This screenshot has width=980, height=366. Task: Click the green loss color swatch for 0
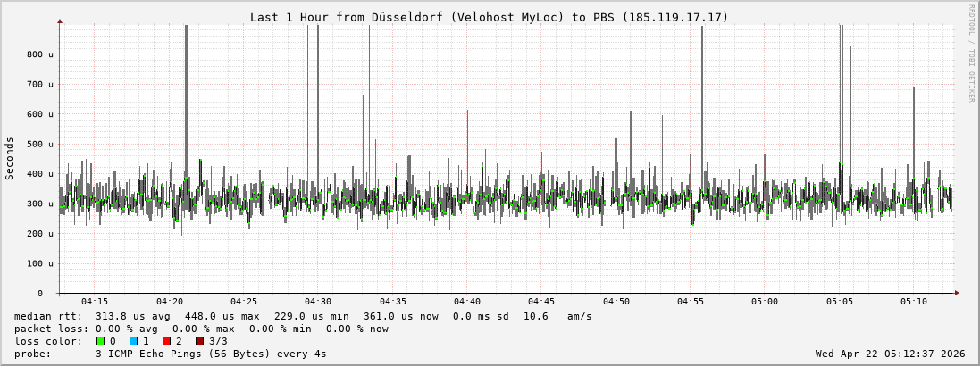tap(100, 341)
